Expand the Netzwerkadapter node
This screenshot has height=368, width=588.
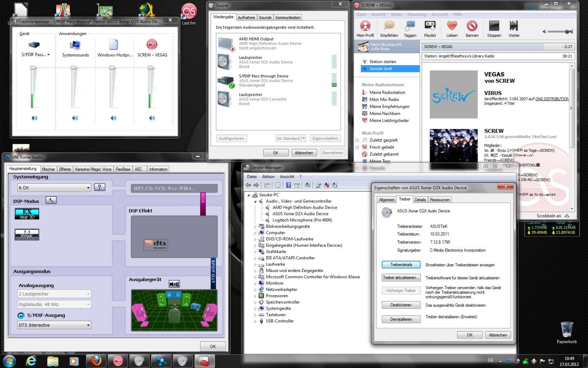(x=255, y=290)
